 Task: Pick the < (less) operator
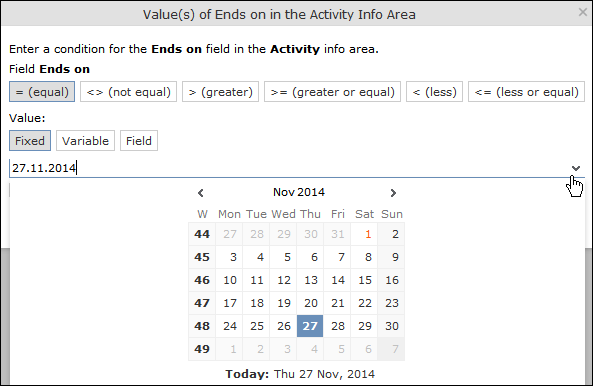(435, 92)
